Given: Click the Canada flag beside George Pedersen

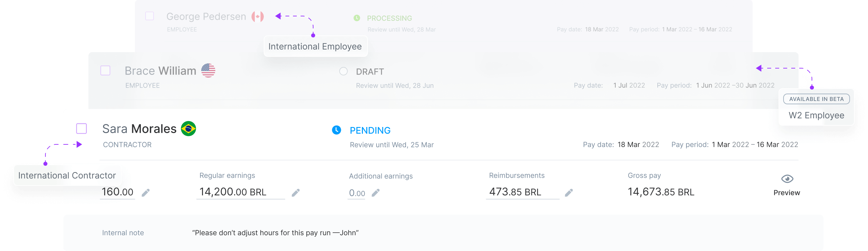Looking at the screenshot, I should (x=258, y=16).
